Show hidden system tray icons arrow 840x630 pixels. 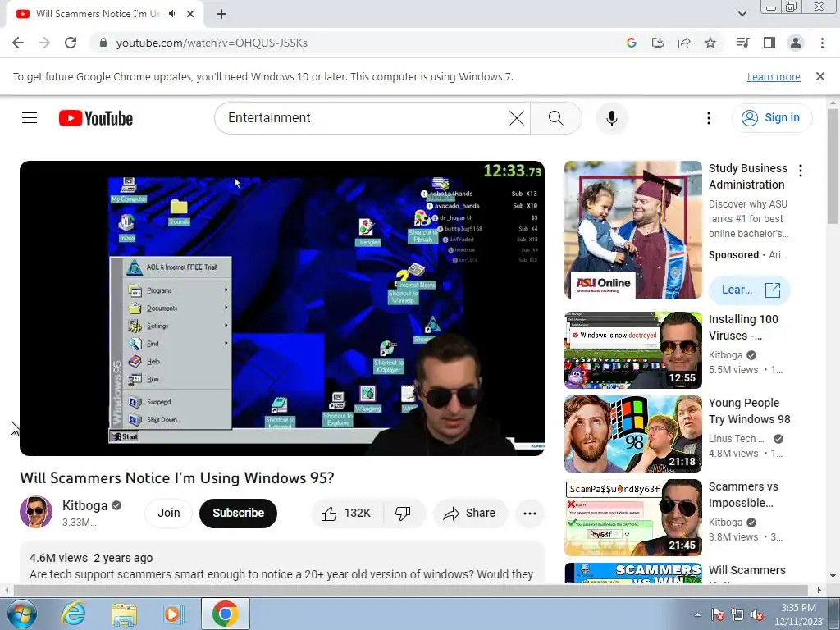tap(697, 614)
